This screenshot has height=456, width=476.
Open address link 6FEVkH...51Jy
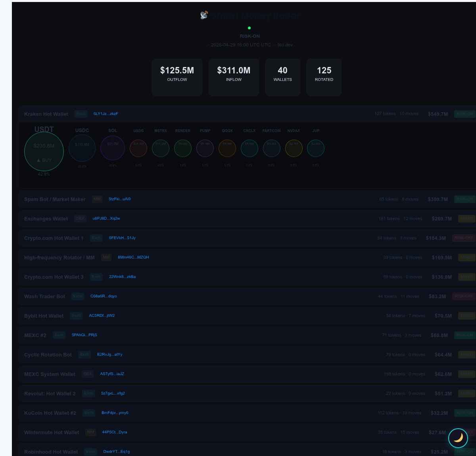pos(122,238)
